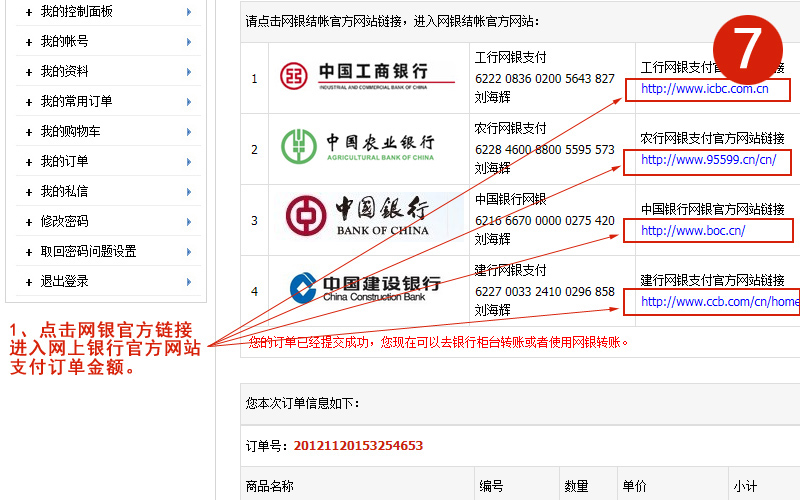Open 我的订单 sidebar entry
This screenshot has height=500, width=800.
tap(64, 162)
